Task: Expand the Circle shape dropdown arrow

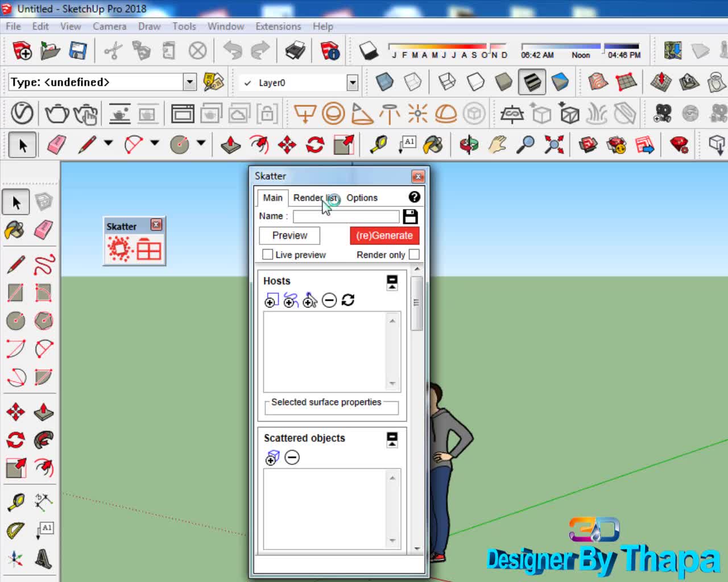Action: coord(201,143)
